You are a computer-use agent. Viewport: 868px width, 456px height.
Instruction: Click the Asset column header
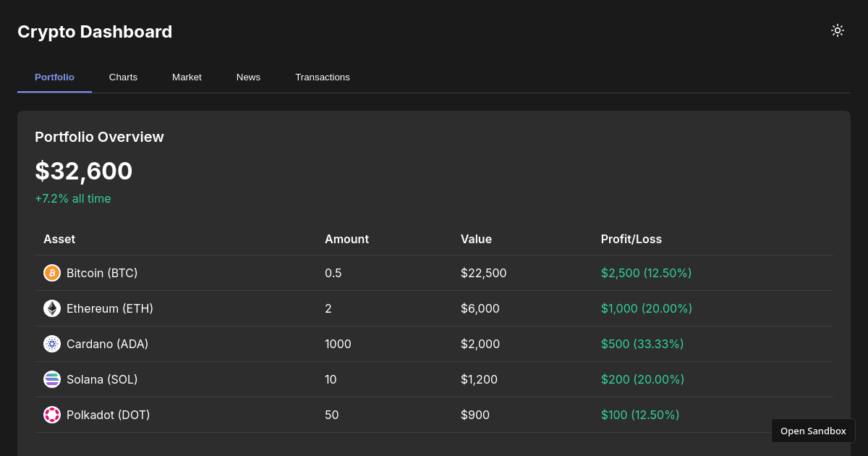click(x=59, y=239)
